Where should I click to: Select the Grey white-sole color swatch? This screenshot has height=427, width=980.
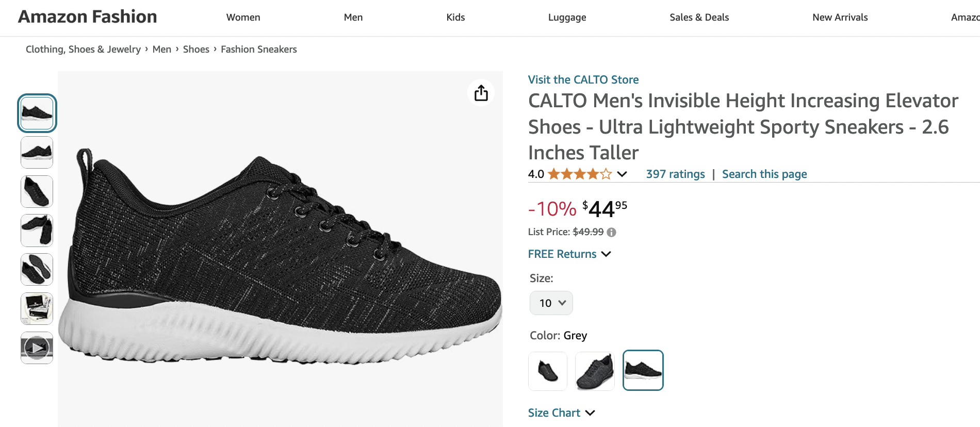(x=643, y=370)
